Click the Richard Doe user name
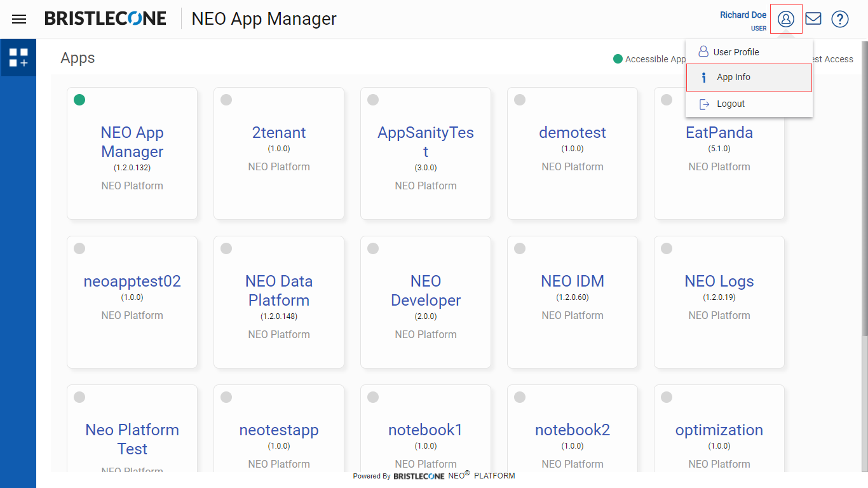Viewport: 868px width, 488px height. click(x=743, y=15)
